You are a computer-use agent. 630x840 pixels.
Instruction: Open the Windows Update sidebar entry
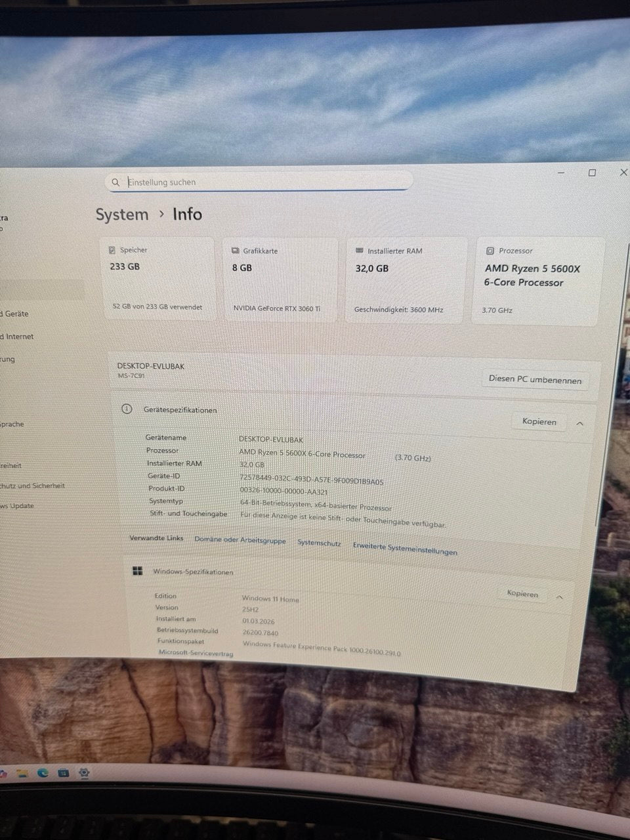17,506
